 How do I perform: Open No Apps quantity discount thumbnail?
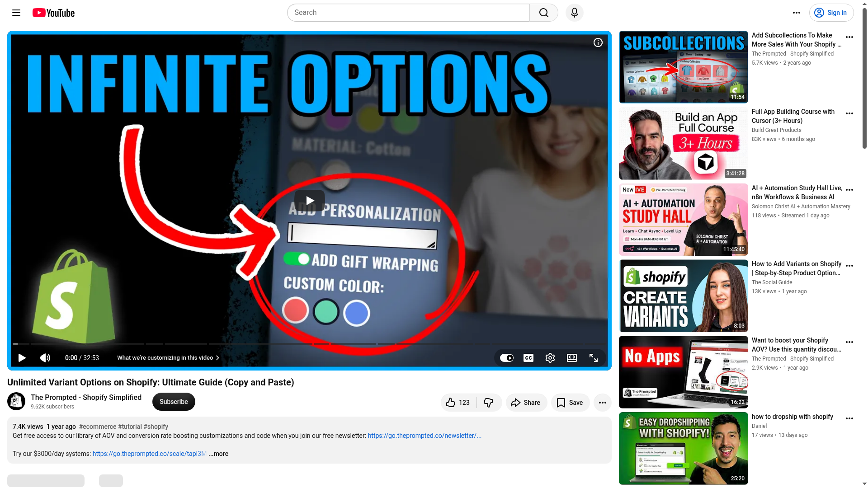[x=683, y=372]
